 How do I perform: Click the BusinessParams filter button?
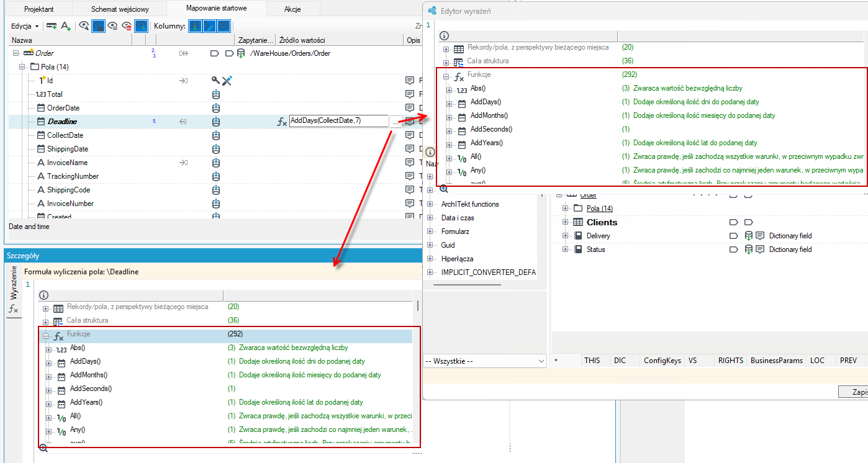click(x=776, y=360)
